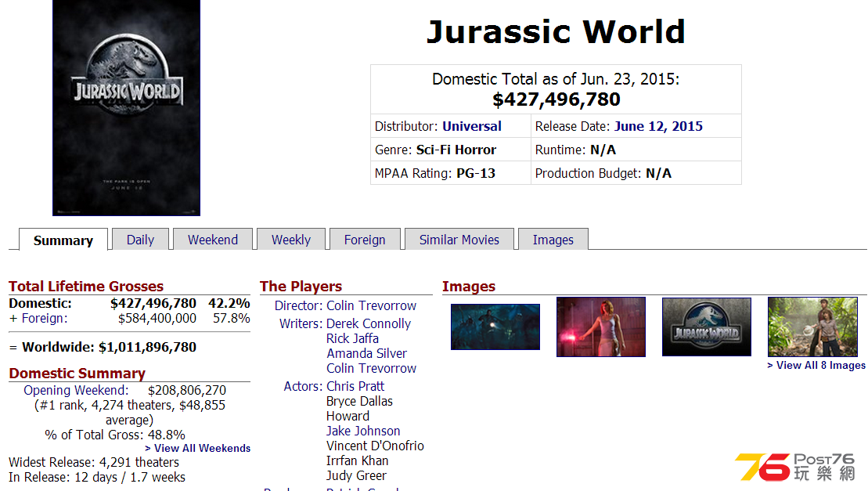
Task: Click actor name Bryce Dallas Howard
Action: [x=360, y=409]
